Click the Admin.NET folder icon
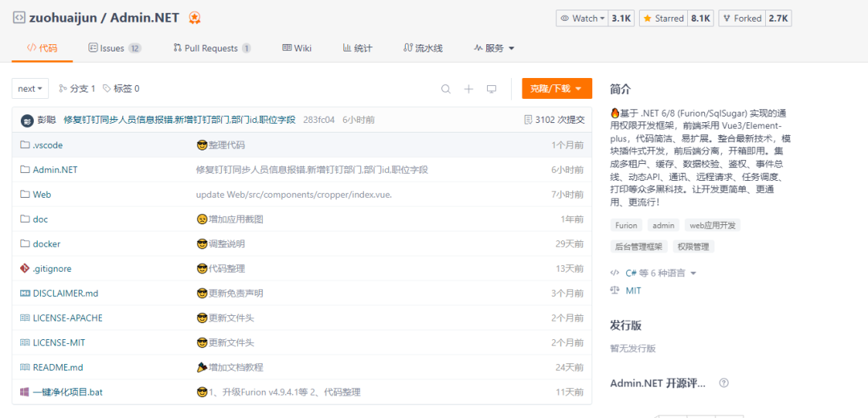 tap(24, 170)
